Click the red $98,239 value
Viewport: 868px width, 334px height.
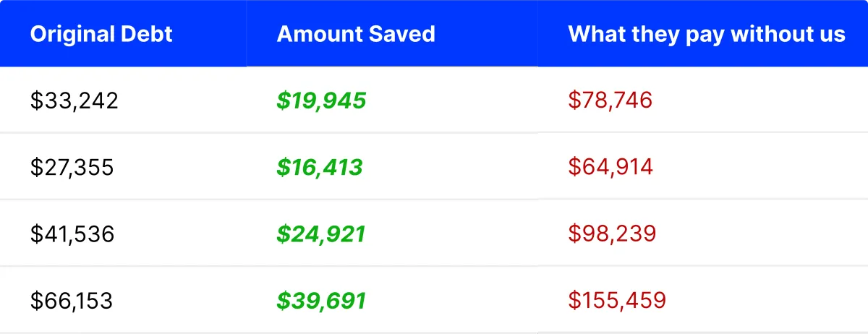612,234
